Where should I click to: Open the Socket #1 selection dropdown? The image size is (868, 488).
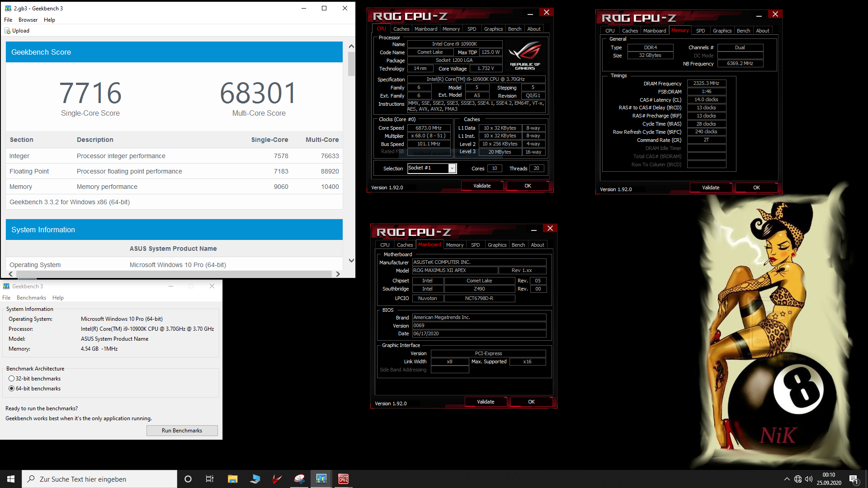[452, 169]
